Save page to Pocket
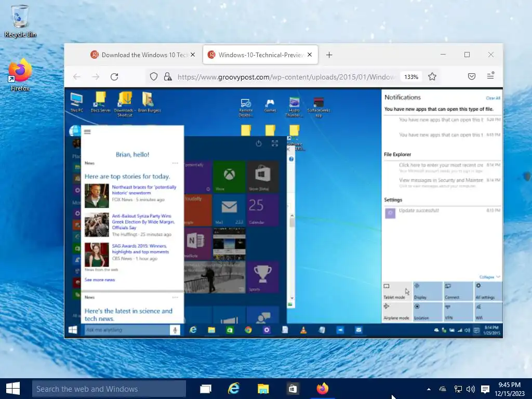The width and height of the screenshot is (532, 399). tap(472, 77)
